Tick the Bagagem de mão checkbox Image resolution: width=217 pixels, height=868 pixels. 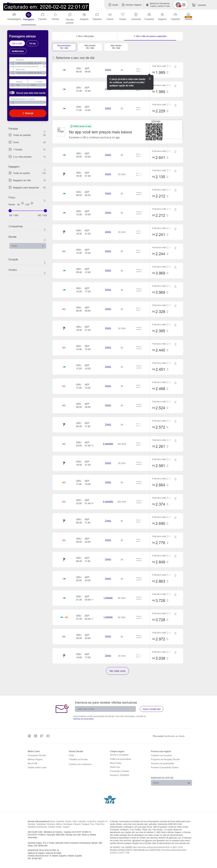[x=10, y=180]
